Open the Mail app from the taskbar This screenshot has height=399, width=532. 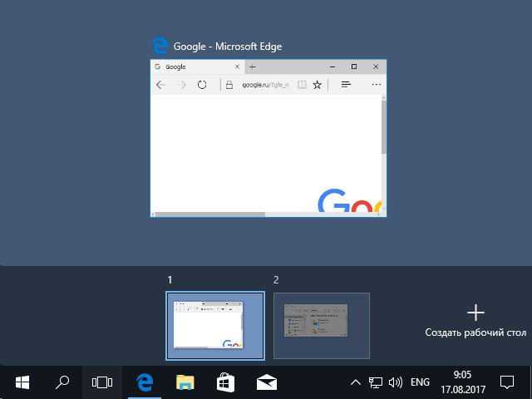[x=267, y=382]
